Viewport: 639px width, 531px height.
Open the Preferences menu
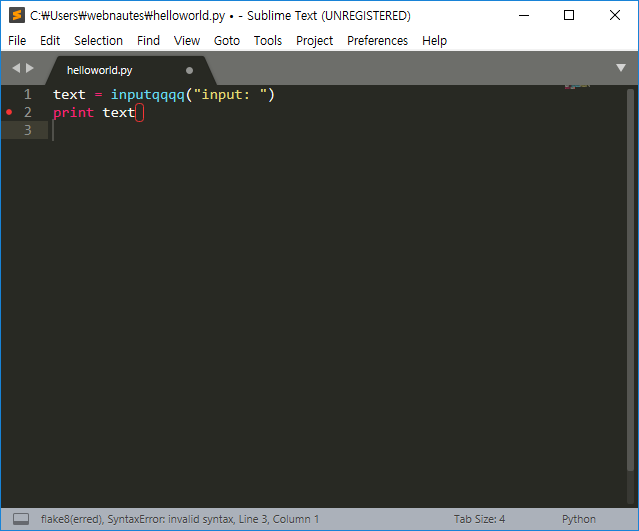377,41
